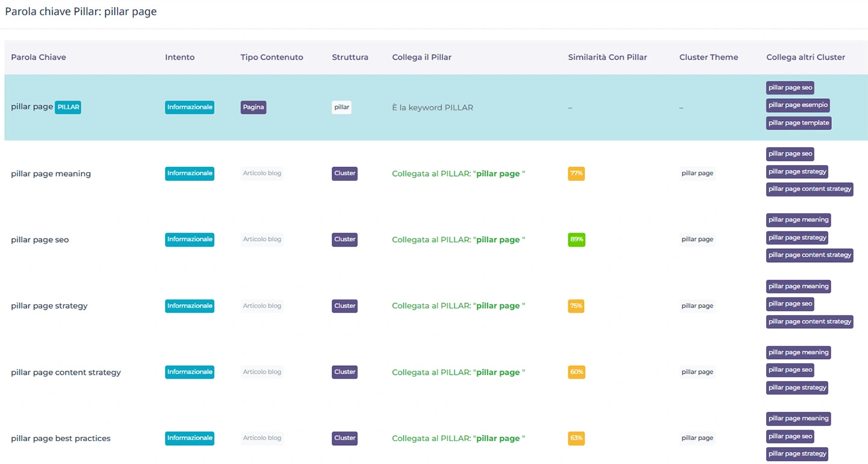Click Informazionale badge in the pillar page row
The image size is (868, 464).
pyautogui.click(x=190, y=107)
